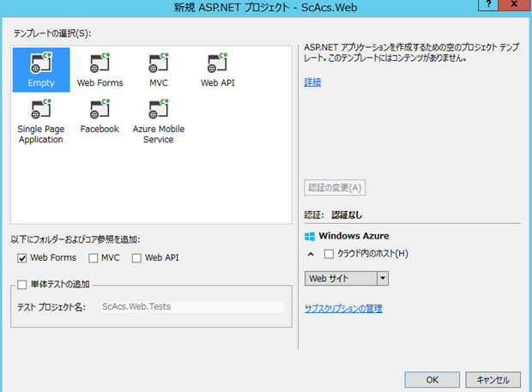Image resolution: width=532 pixels, height=392 pixels.
Task: Click the Windows Azure logo icon
Action: [310, 237]
